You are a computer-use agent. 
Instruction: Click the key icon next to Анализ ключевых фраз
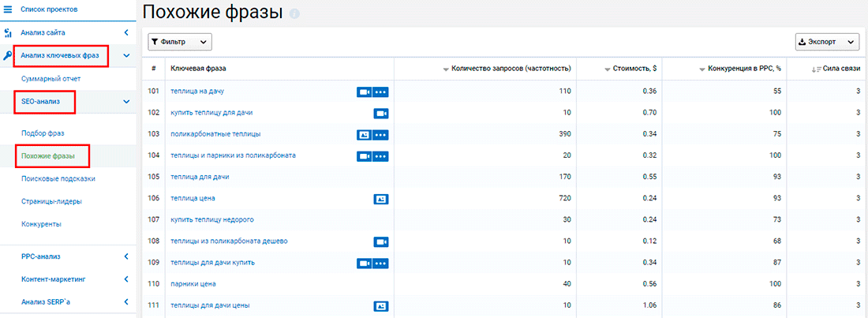coord(8,56)
